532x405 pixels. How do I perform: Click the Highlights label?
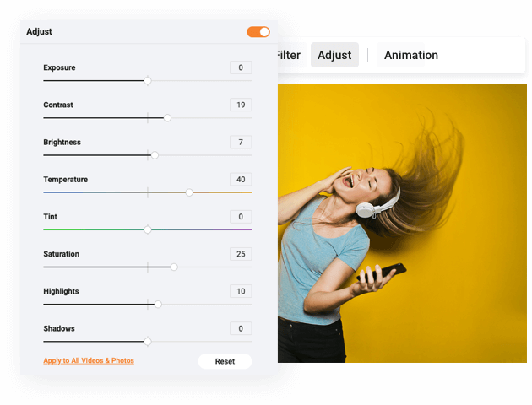pyautogui.click(x=61, y=291)
